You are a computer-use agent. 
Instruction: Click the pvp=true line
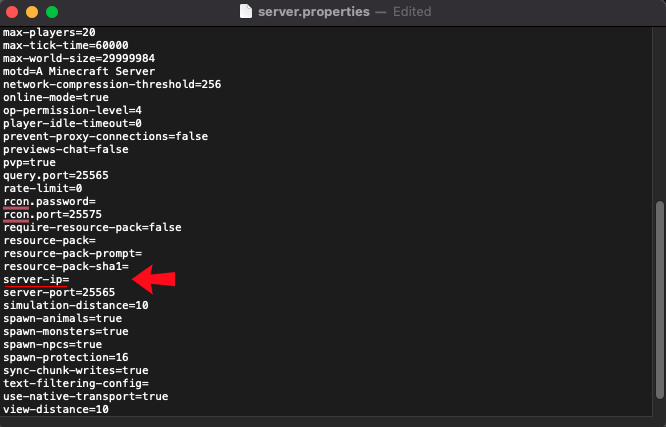[30, 162]
